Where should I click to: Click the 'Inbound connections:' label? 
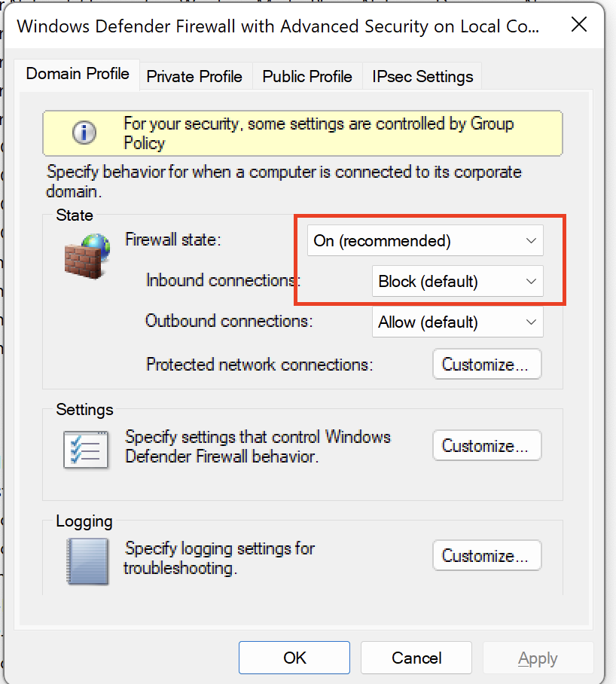click(223, 280)
